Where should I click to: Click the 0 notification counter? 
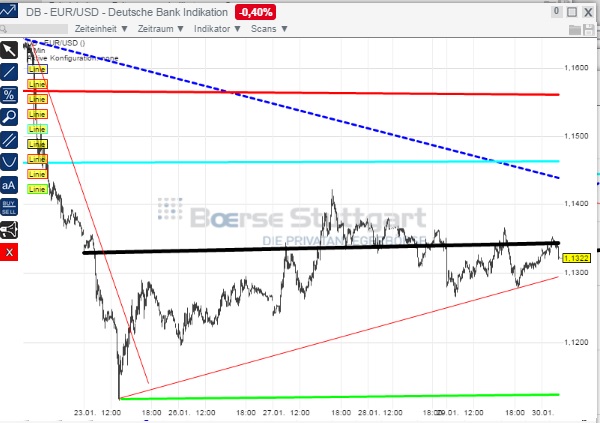556,12
